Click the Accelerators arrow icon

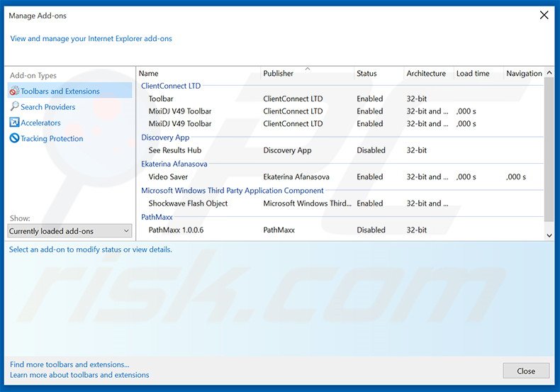(x=14, y=123)
